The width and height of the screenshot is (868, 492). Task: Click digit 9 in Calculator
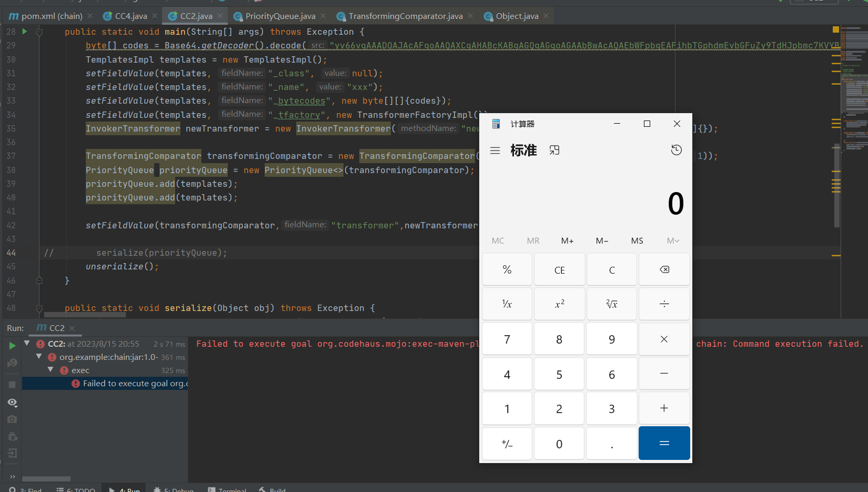tap(612, 339)
